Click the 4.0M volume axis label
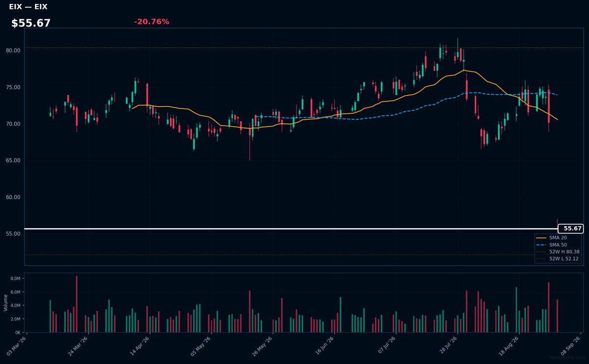The height and width of the screenshot is (364, 589). [15, 306]
